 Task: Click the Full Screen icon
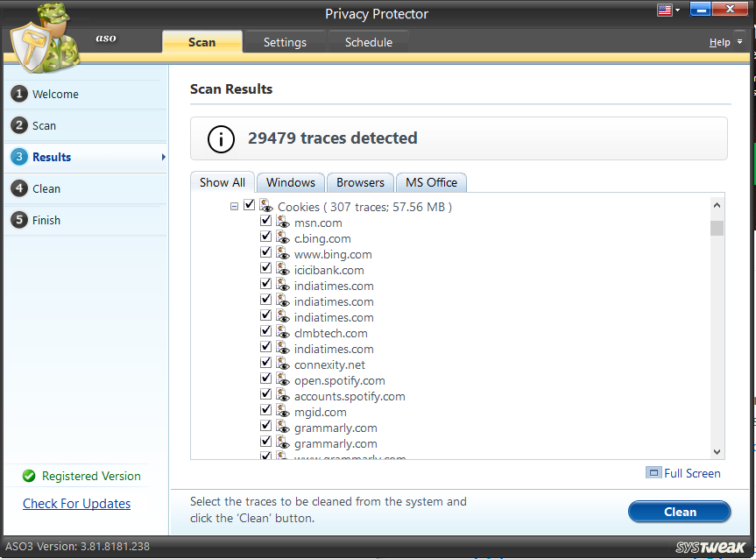(654, 473)
